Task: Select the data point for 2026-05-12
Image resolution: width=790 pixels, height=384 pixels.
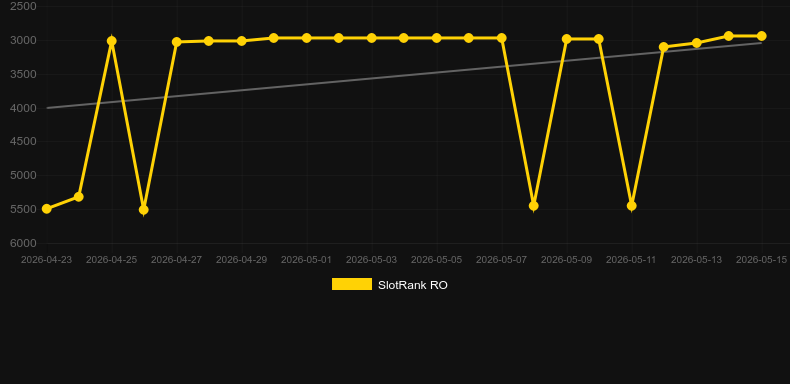Action: coord(664,47)
